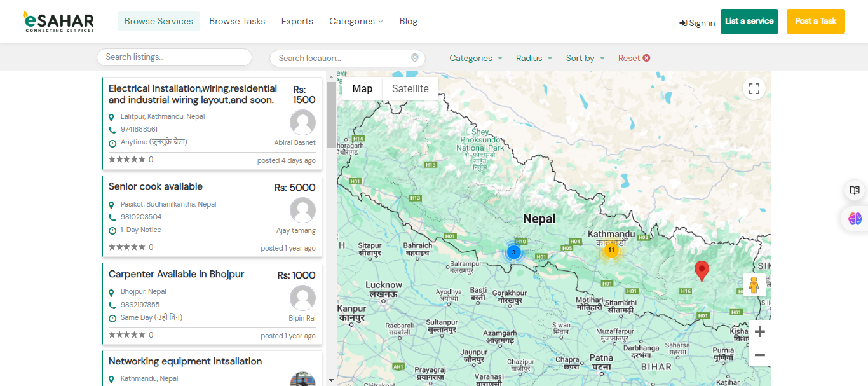Click the star rating on the Electrical installation listing
This screenshot has height=386, width=868.
tap(127, 160)
